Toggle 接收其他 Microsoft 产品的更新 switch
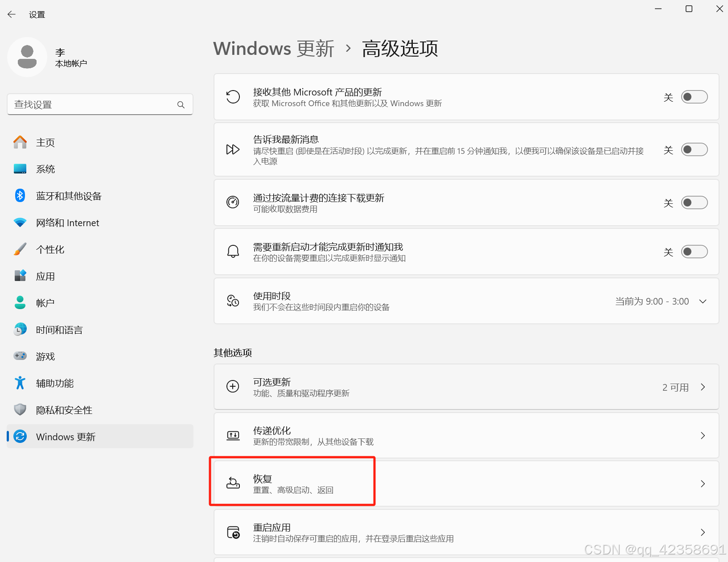 pyautogui.click(x=694, y=97)
